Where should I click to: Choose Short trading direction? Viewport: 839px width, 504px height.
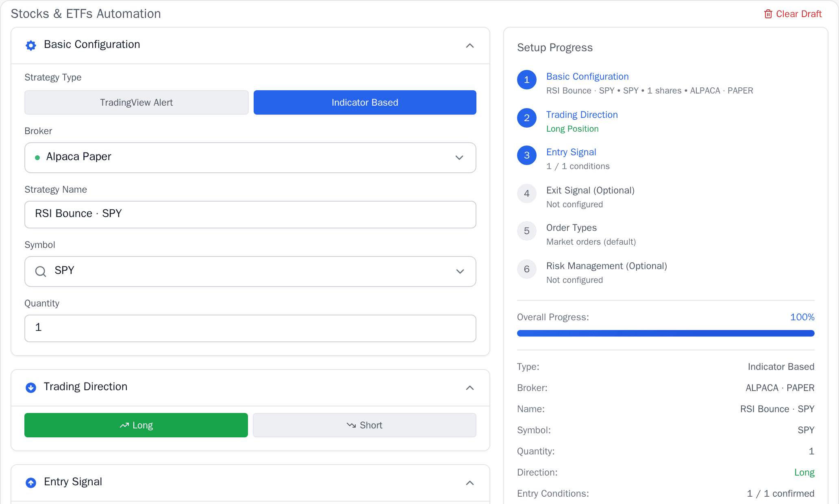coord(365,425)
